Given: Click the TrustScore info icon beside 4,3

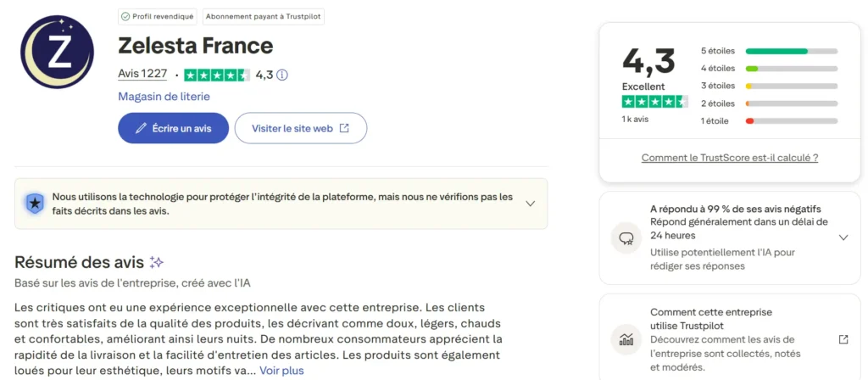Looking at the screenshot, I should pos(282,75).
